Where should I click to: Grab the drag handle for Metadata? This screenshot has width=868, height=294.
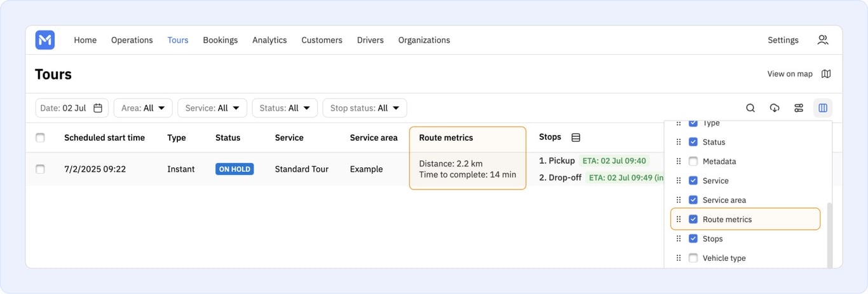678,162
